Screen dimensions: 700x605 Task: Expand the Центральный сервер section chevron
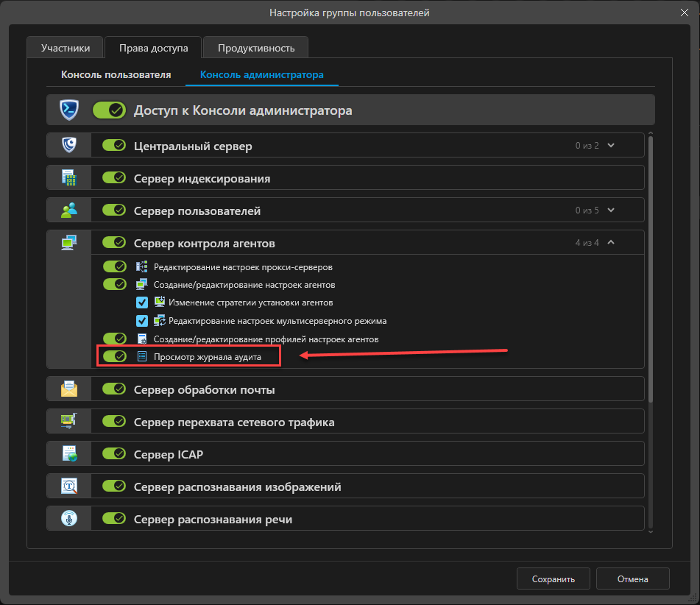[611, 146]
